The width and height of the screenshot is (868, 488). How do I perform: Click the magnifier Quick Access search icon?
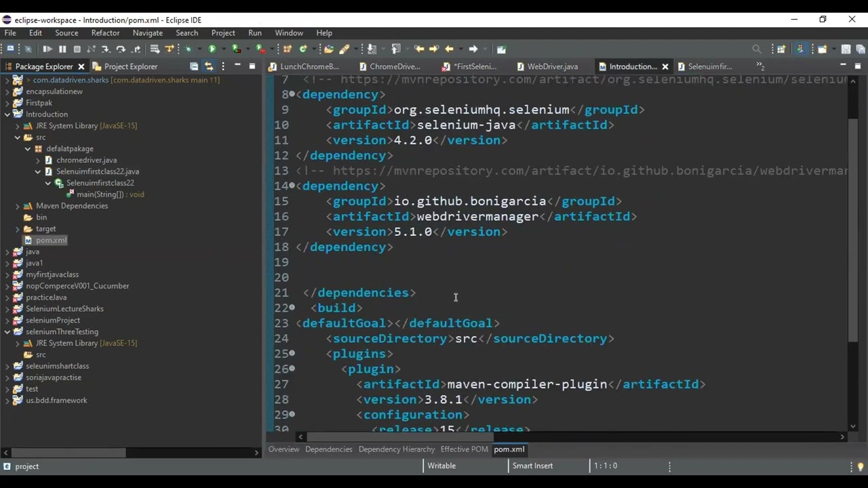click(757, 49)
